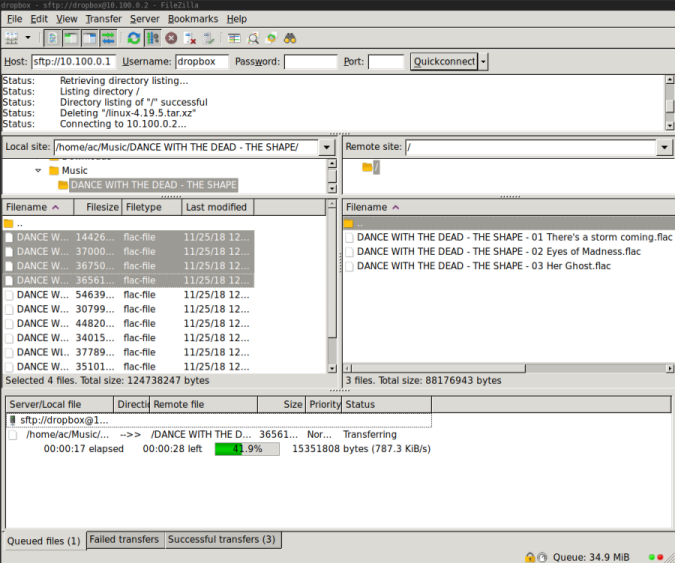Sort remote files by Filename column
675x563 pixels.
508,207
